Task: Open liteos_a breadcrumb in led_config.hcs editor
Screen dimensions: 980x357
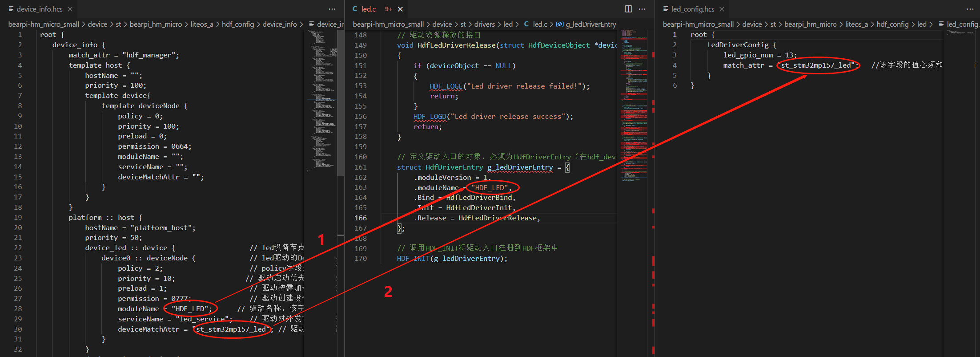Action: pyautogui.click(x=856, y=24)
